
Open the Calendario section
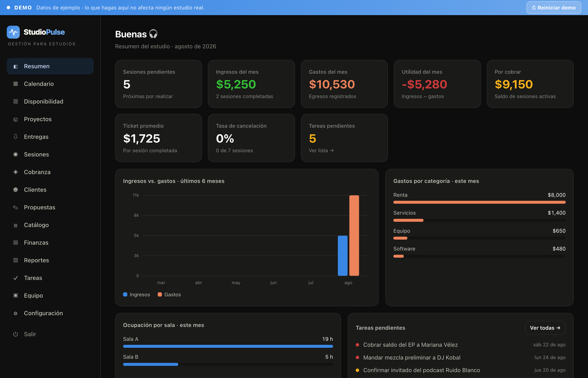click(x=50, y=84)
